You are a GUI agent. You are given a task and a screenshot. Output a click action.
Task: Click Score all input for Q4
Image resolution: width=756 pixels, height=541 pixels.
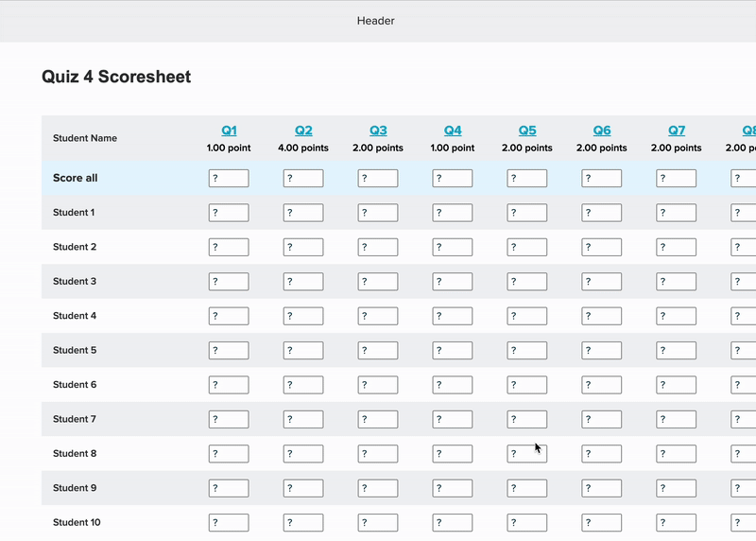(x=453, y=178)
